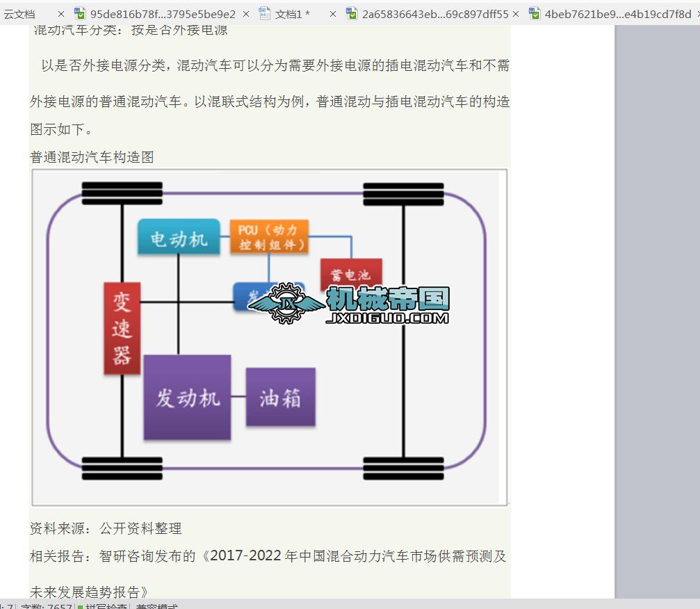This screenshot has height=609, width=700.
Task: Open the 4beb7621be9...e4b19cd7f8d tab
Action: 618,15
